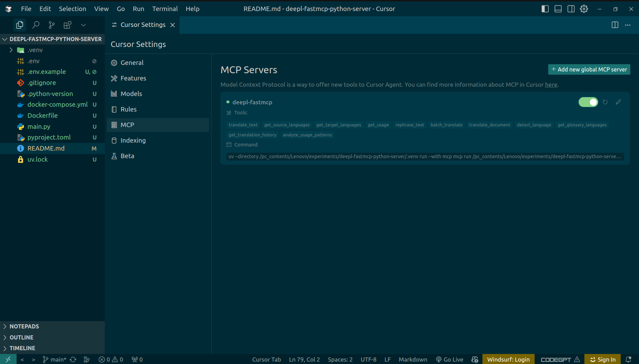Disable the deepl-fastmcp server toggle

pos(588,102)
